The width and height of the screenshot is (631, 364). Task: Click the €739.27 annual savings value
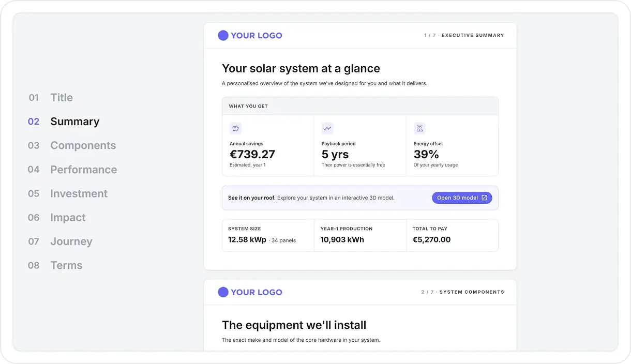tap(252, 154)
